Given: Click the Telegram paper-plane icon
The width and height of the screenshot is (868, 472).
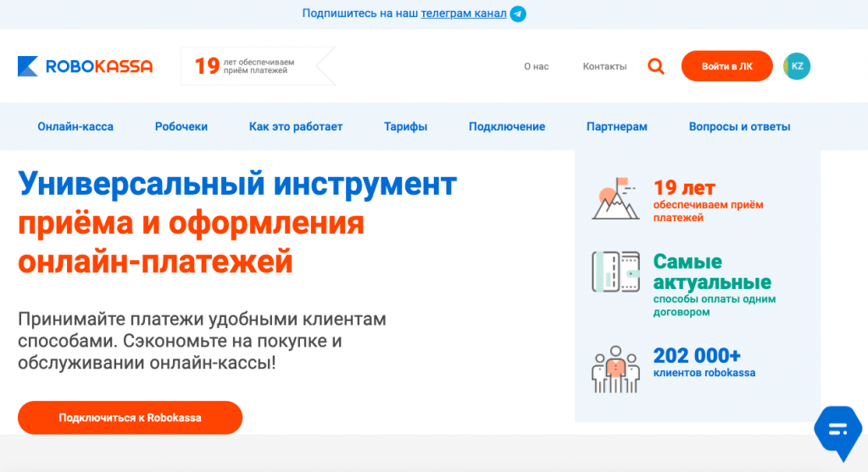Looking at the screenshot, I should pyautogui.click(x=518, y=14).
